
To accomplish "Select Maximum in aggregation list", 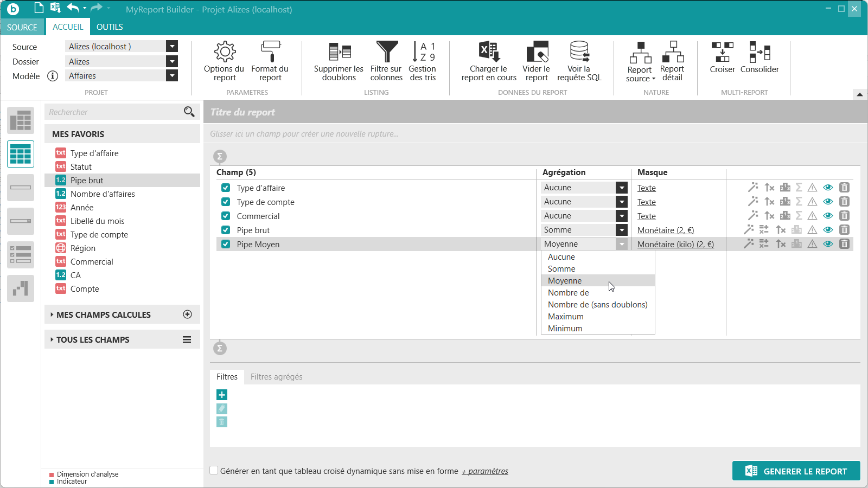I will click(566, 317).
